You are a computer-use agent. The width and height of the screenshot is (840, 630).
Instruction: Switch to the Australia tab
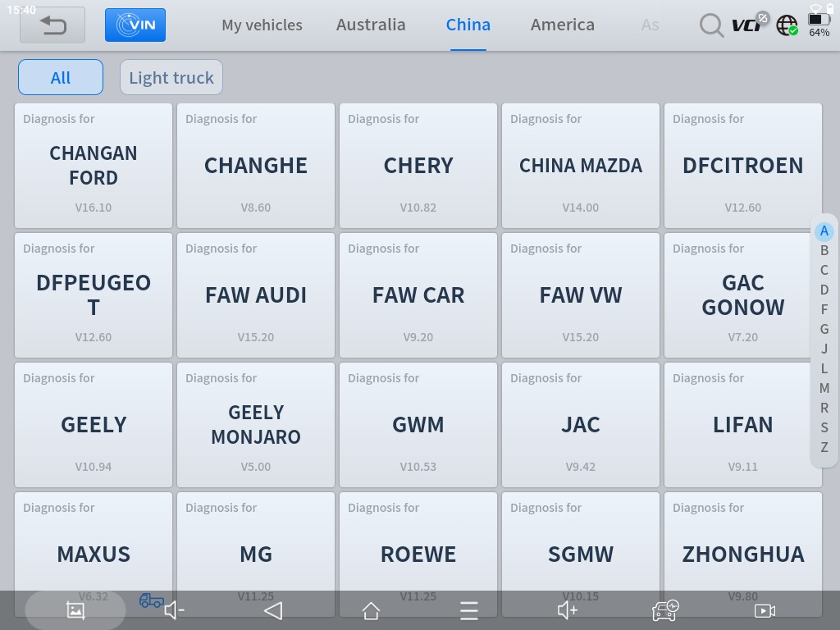tap(371, 25)
